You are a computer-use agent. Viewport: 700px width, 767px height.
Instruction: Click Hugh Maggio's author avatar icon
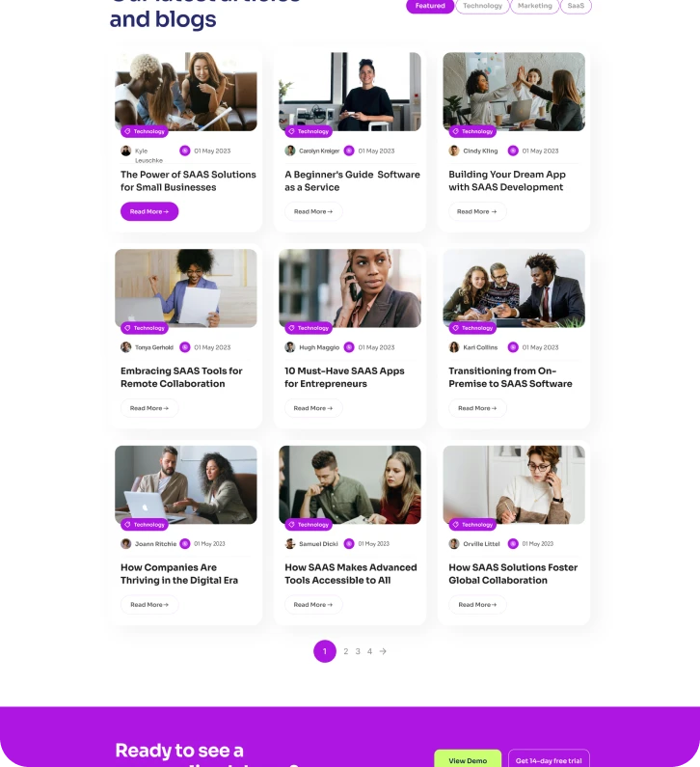point(290,347)
